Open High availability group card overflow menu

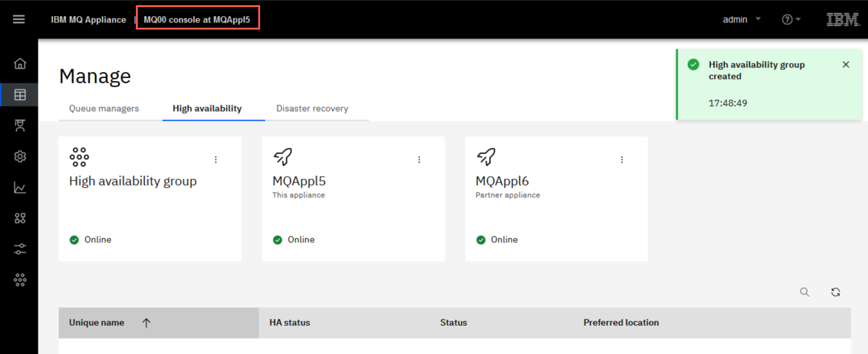point(216,160)
